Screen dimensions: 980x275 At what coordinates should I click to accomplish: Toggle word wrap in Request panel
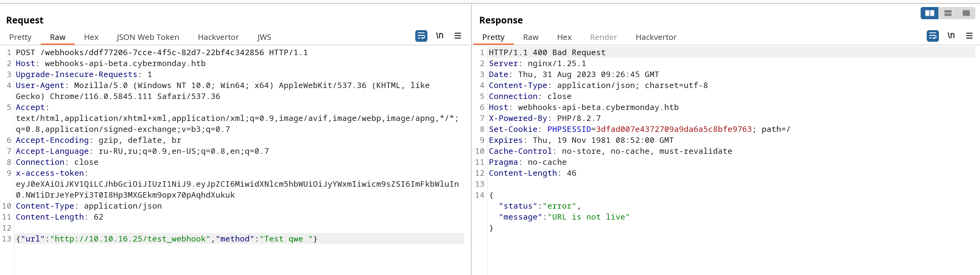point(421,36)
